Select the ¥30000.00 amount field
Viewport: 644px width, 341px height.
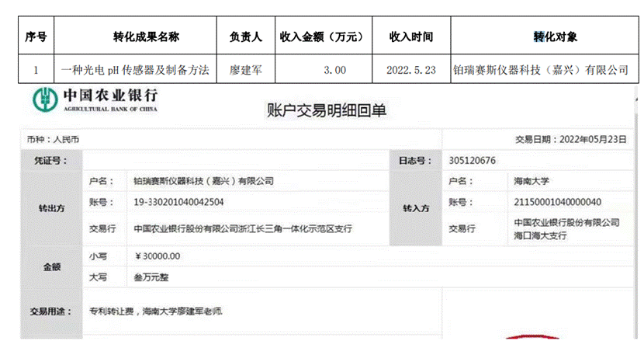tap(158, 256)
